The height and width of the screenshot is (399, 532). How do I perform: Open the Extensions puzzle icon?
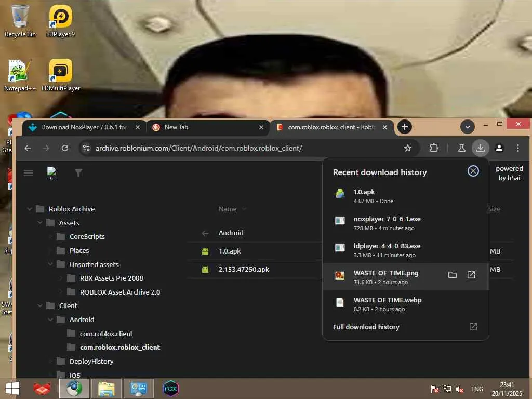[x=434, y=148]
